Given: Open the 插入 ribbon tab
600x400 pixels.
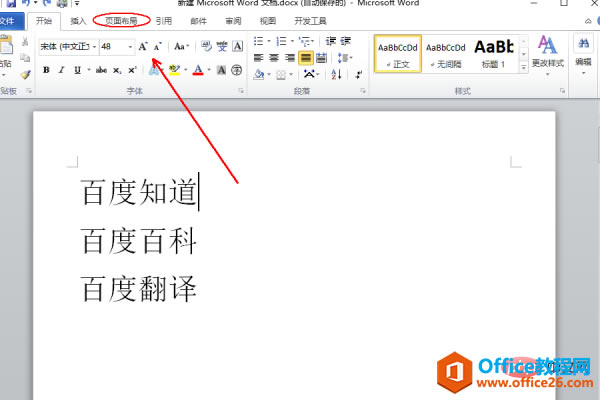Looking at the screenshot, I should point(78,21).
